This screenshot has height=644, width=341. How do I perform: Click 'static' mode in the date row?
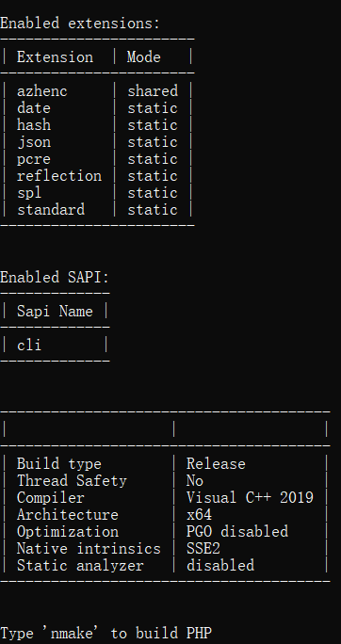[x=153, y=108]
